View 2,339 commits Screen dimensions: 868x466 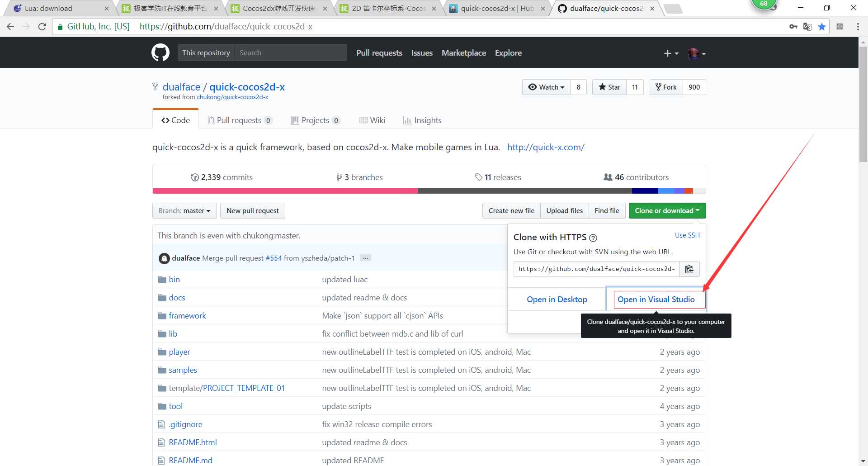[222, 177]
